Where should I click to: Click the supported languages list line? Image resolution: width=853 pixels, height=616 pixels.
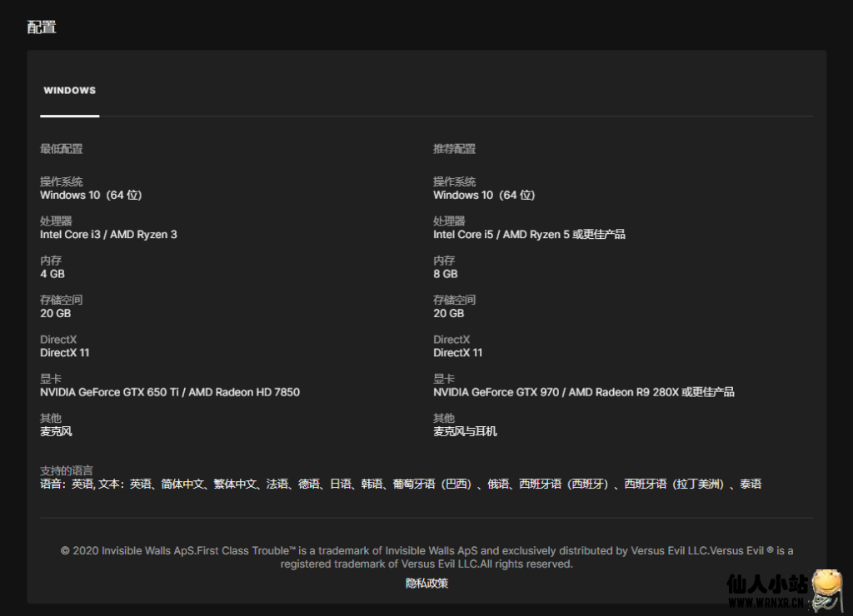401,484
